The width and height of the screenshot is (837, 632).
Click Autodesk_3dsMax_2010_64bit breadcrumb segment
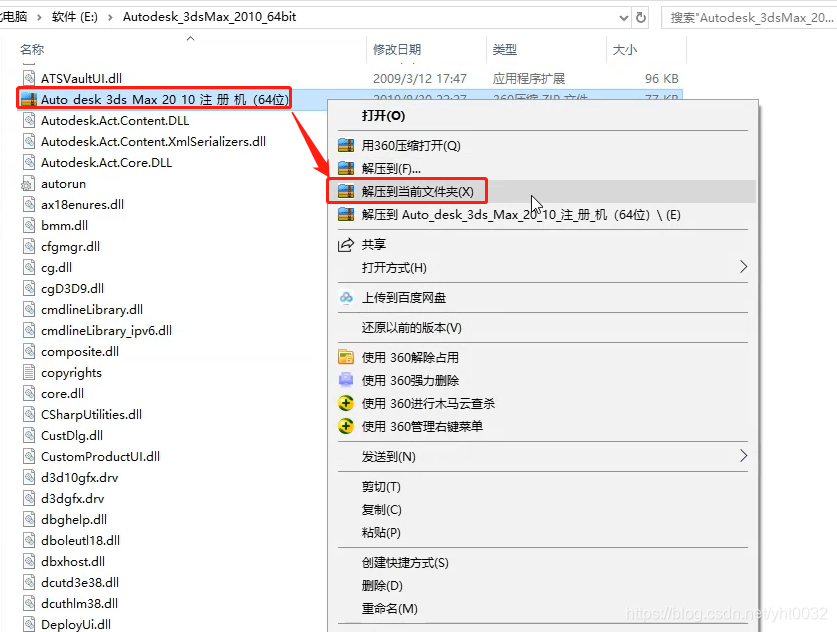point(209,17)
